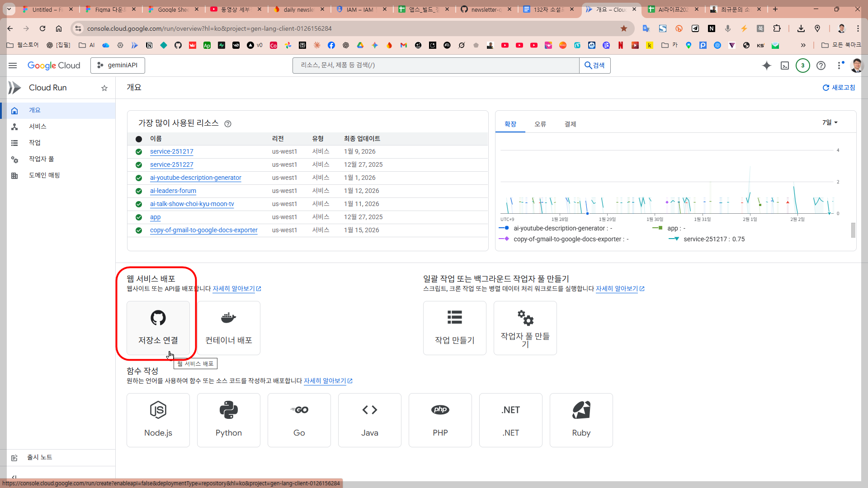
Task: Open the notifications badge showing 3
Action: 802,66
